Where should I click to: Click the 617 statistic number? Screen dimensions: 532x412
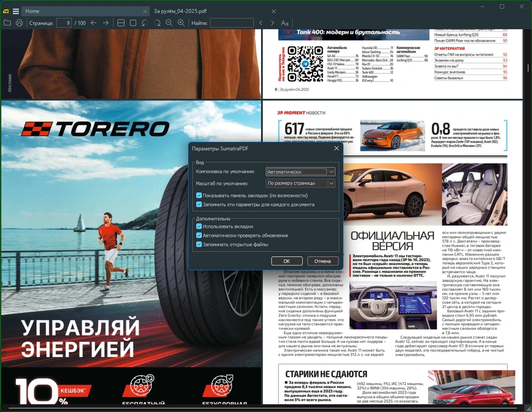click(x=294, y=129)
